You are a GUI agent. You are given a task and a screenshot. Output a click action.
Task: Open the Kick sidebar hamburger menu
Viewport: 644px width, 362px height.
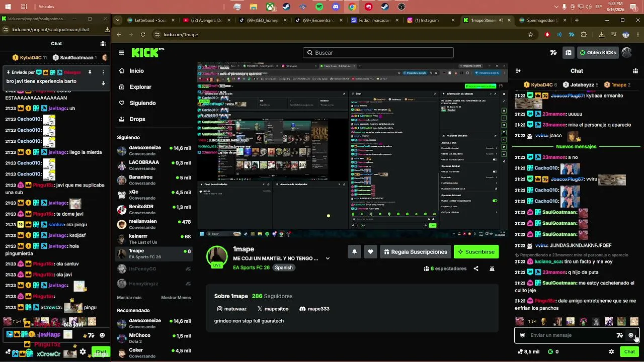pyautogui.click(x=122, y=53)
